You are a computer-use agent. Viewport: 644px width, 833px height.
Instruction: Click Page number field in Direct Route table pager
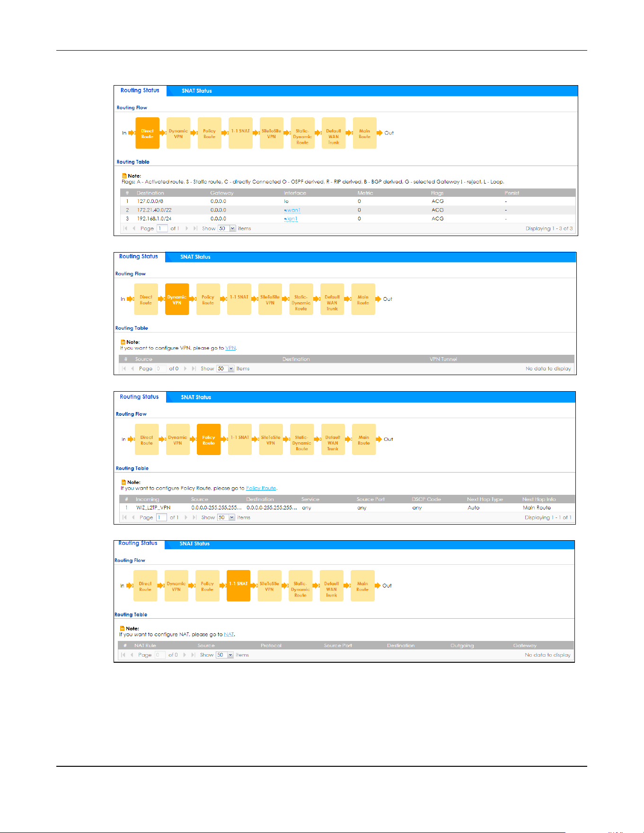tap(162, 228)
